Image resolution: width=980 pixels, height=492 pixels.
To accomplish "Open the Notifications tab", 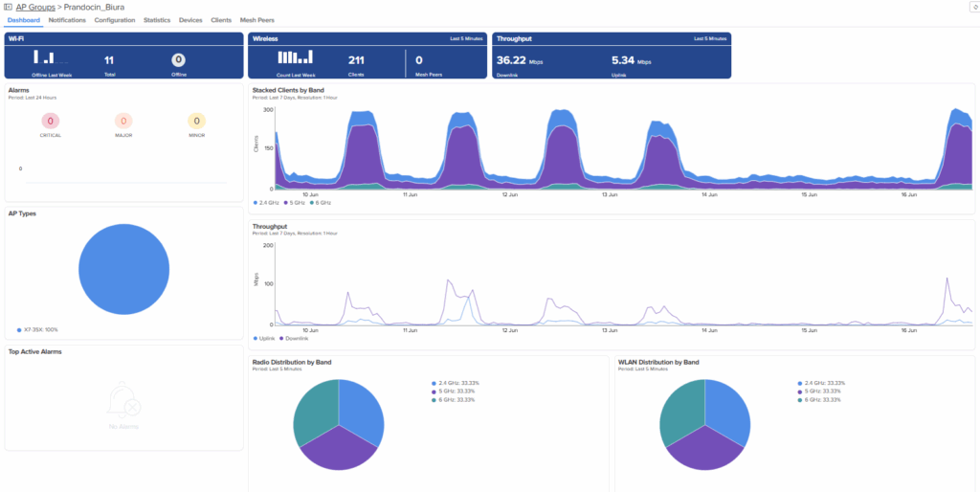I will 67,19.
